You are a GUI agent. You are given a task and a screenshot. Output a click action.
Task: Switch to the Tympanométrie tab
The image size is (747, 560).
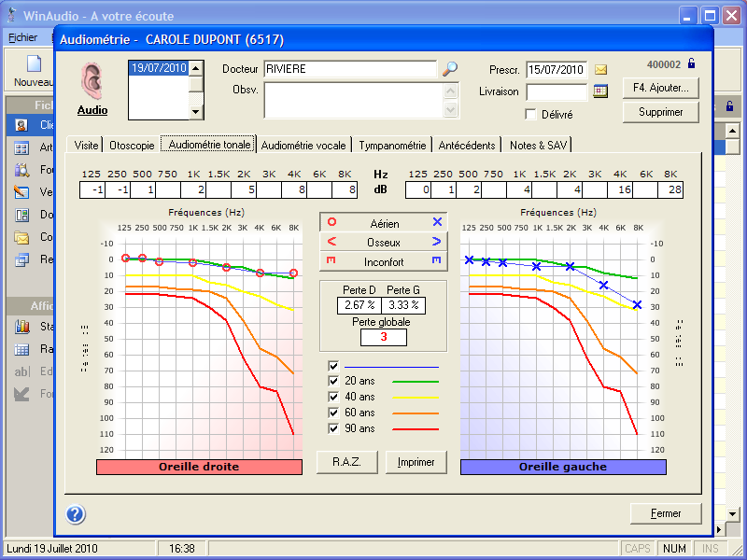coord(393,145)
